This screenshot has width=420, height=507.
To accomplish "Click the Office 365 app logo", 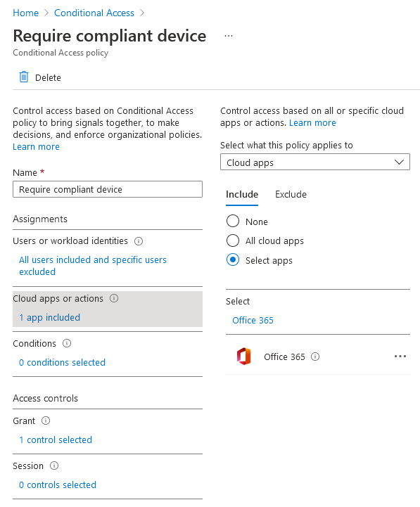I will pos(243,357).
